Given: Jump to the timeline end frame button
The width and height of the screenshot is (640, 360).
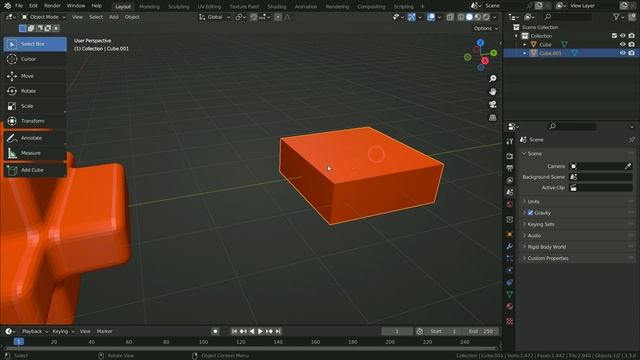Looking at the screenshot, I should pyautogui.click(x=278, y=331).
